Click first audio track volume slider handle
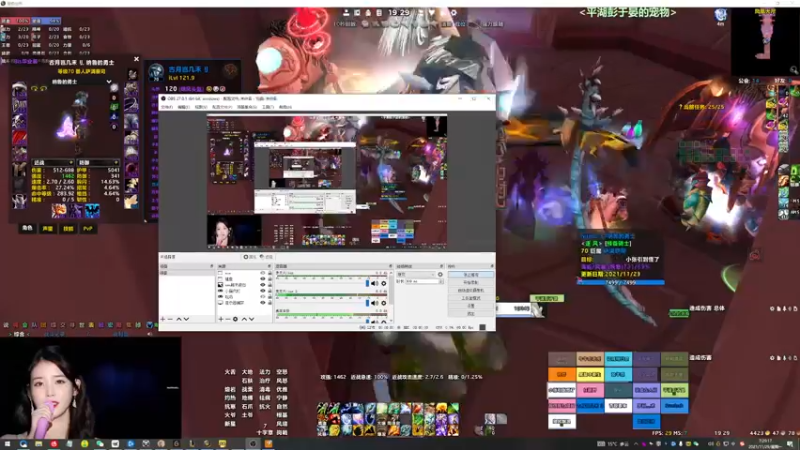 [x=367, y=284]
